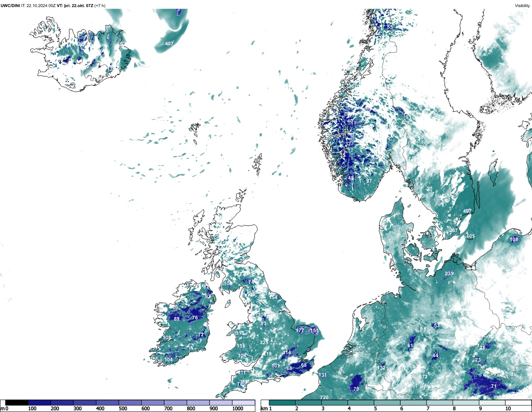Pick the 9–10 km palest legend swatch
532x412 pixels.
click(493, 402)
